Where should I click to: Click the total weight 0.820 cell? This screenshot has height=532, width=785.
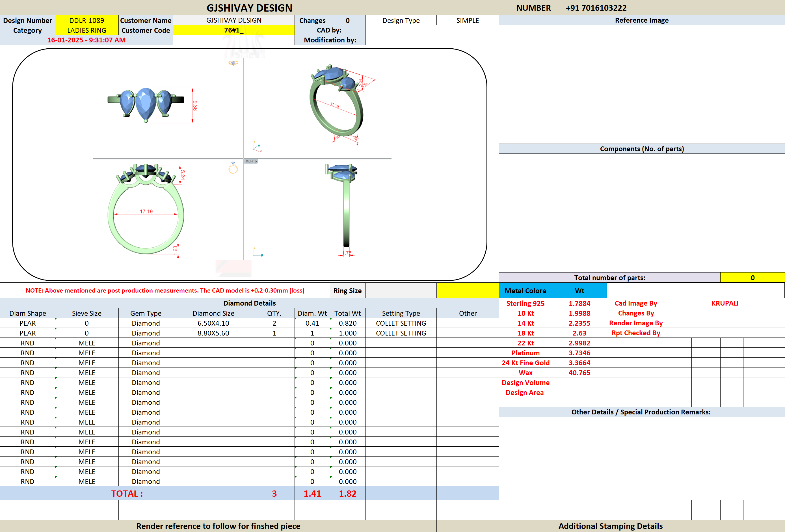[347, 323]
